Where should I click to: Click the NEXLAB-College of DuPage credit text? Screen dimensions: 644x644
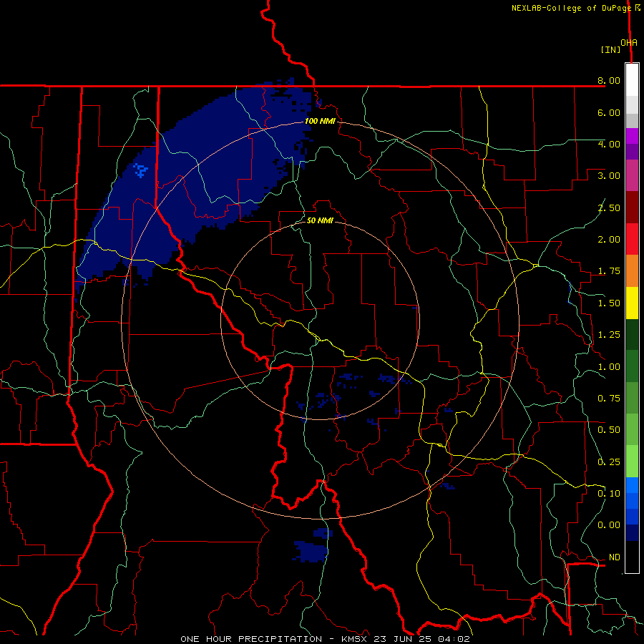coord(571,8)
